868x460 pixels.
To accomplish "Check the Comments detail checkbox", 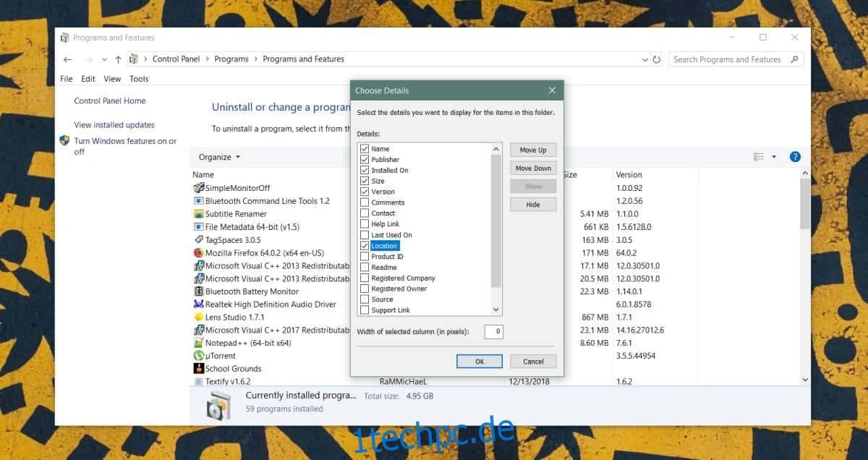I will pyautogui.click(x=365, y=203).
